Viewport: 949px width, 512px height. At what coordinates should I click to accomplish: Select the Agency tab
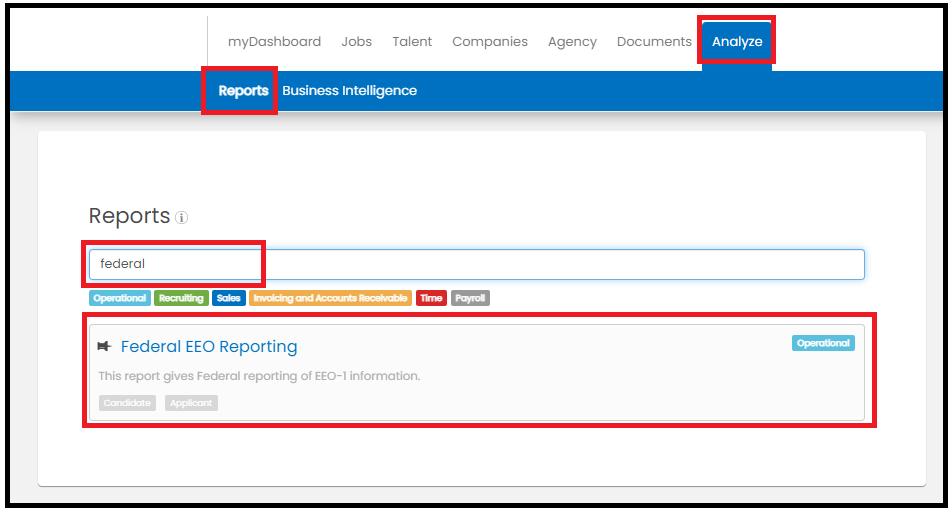pyautogui.click(x=572, y=42)
